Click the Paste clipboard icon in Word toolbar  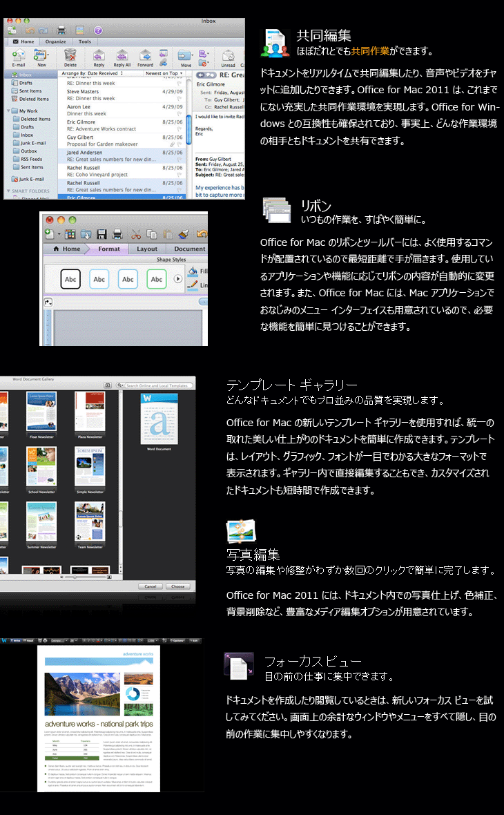[167, 234]
